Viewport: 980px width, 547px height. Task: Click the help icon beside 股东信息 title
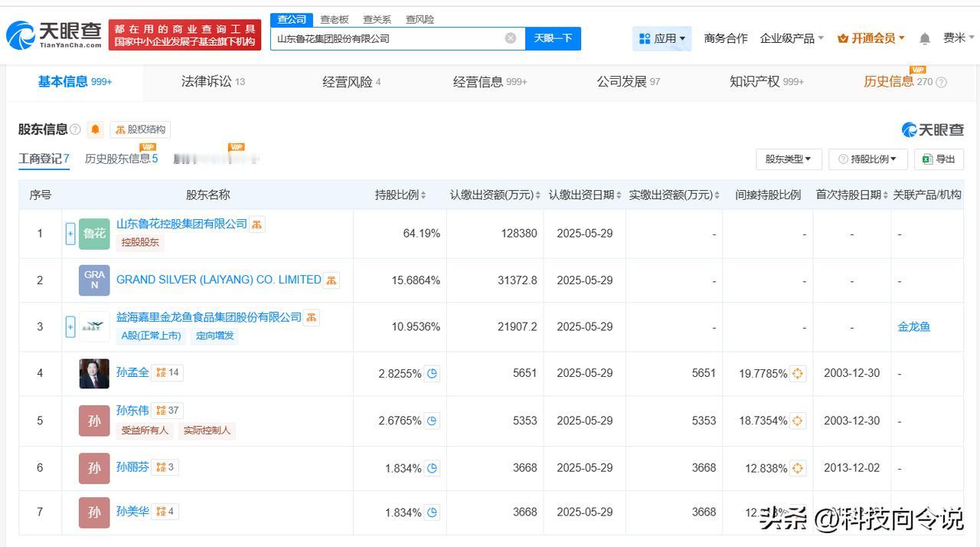click(75, 129)
